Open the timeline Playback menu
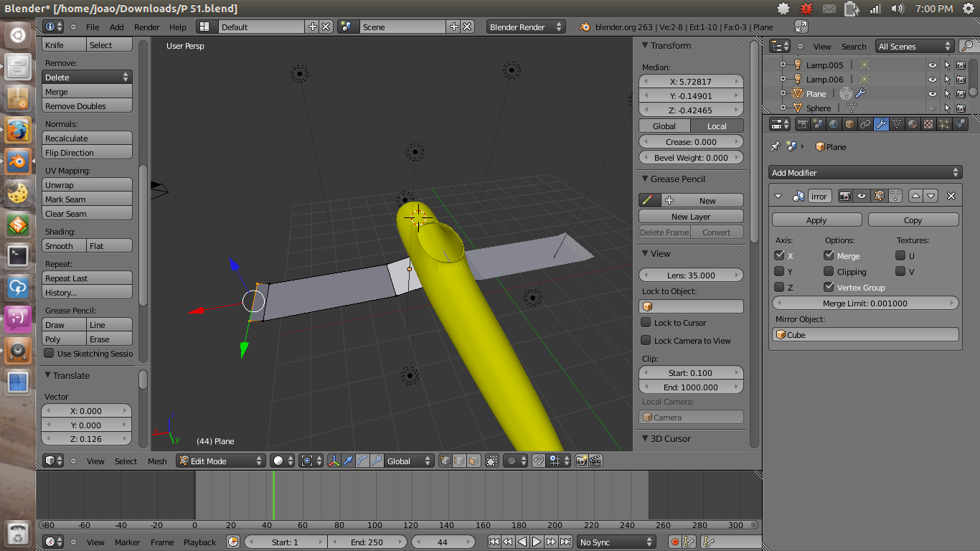The width and height of the screenshot is (980, 551). pyautogui.click(x=199, y=542)
